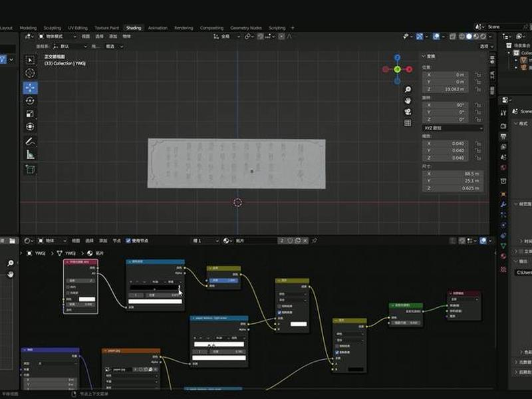Click the viewport zoom magnifier icon
The image size is (532, 399).
(408, 89)
